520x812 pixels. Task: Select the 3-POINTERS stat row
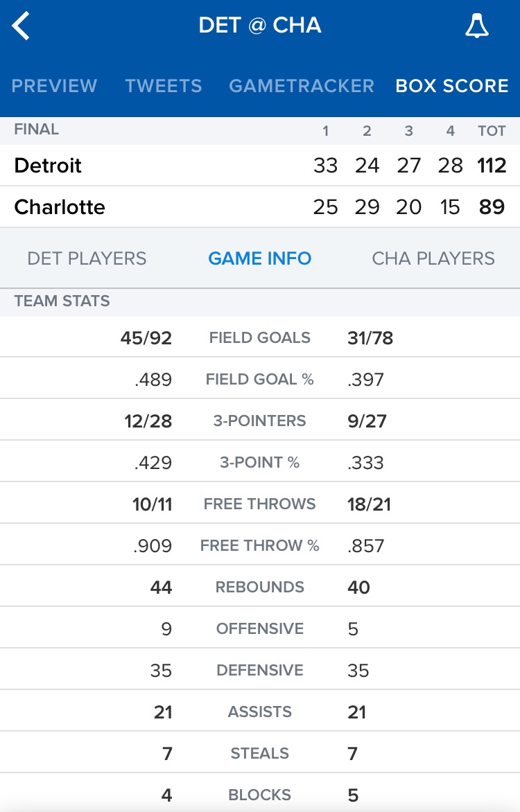[x=260, y=420]
